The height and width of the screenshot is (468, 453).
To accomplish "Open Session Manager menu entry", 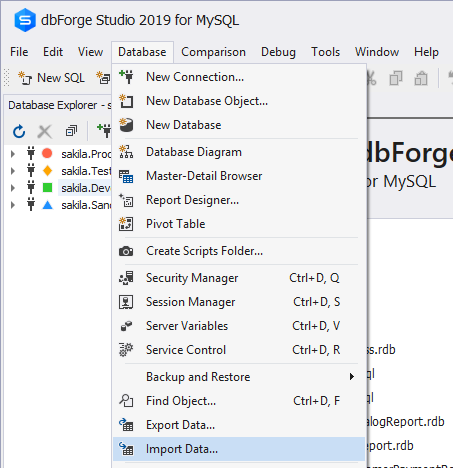I will coord(239,302).
